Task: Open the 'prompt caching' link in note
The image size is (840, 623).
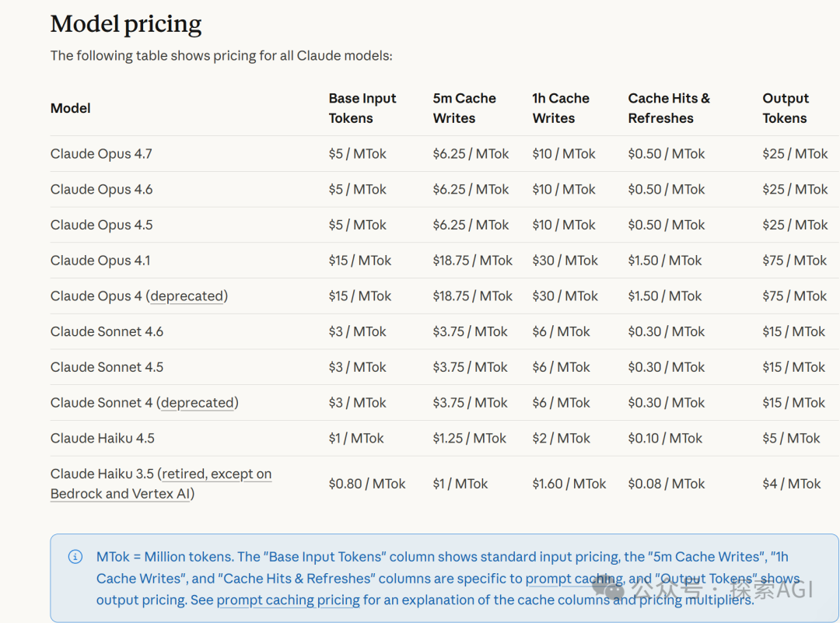Action: [575, 579]
